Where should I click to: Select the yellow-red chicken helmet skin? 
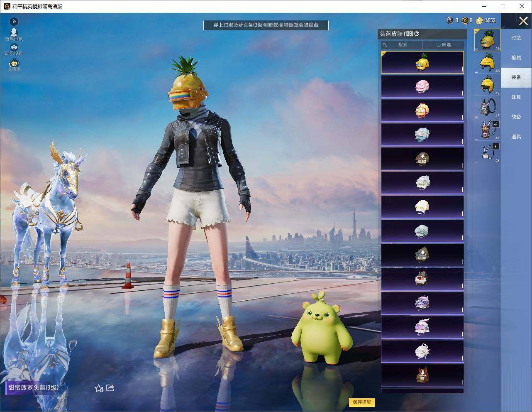(422, 111)
